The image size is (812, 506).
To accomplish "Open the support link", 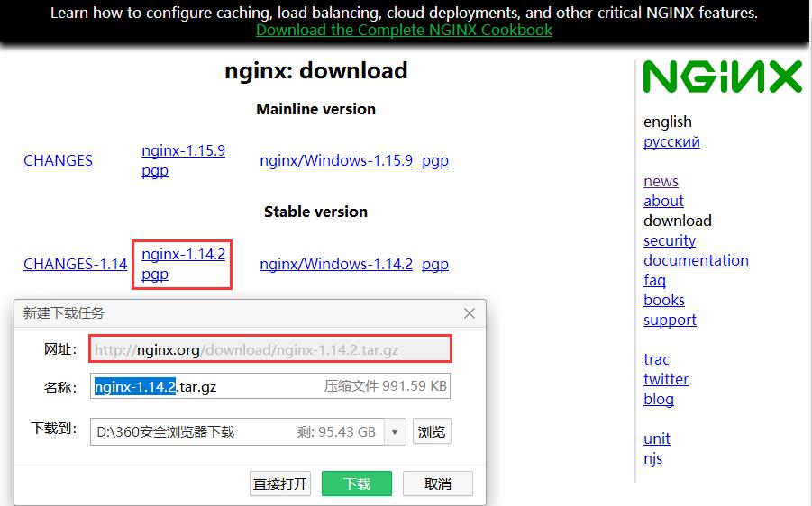I will [x=670, y=321].
